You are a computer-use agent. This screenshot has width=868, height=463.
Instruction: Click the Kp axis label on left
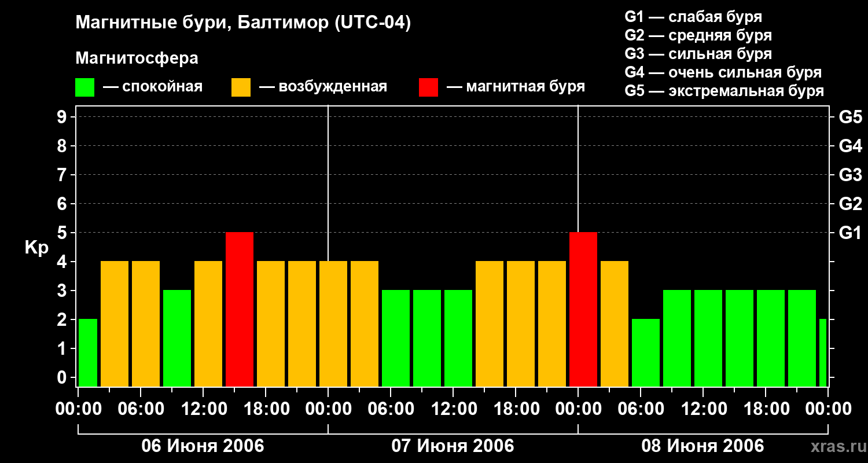36,248
